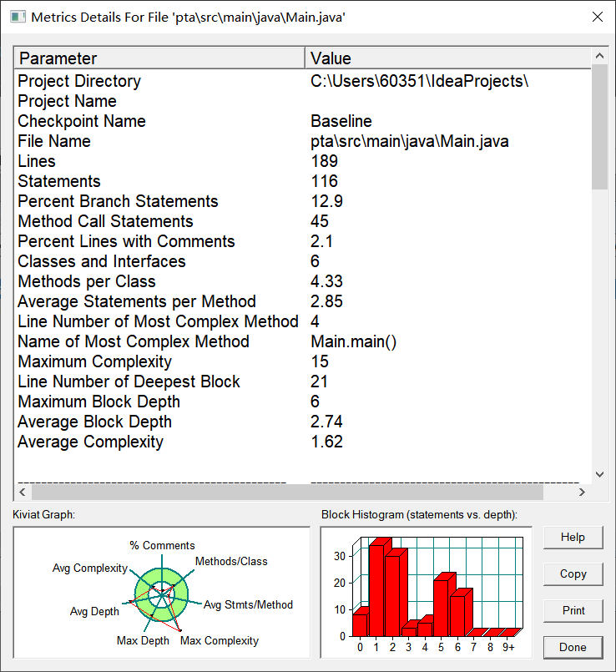Click the vertical scrollbar up arrow

point(599,56)
